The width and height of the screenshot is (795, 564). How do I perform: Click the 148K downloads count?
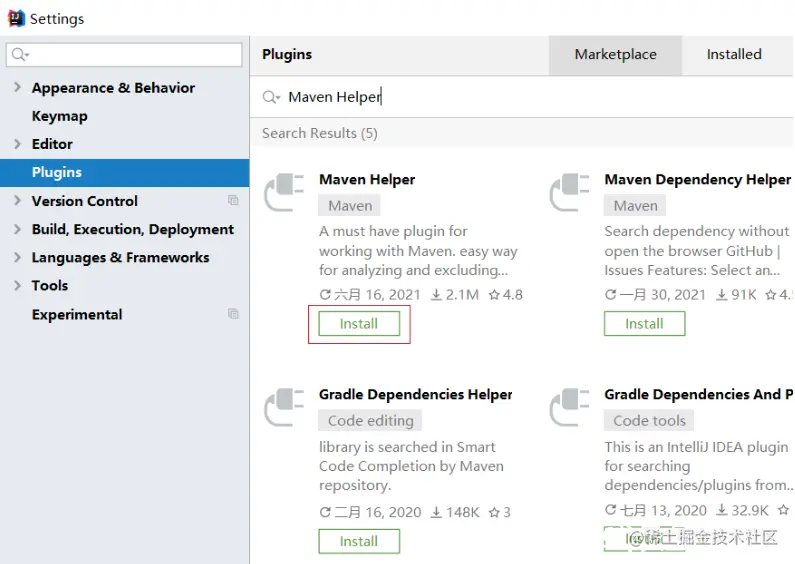[462, 512]
